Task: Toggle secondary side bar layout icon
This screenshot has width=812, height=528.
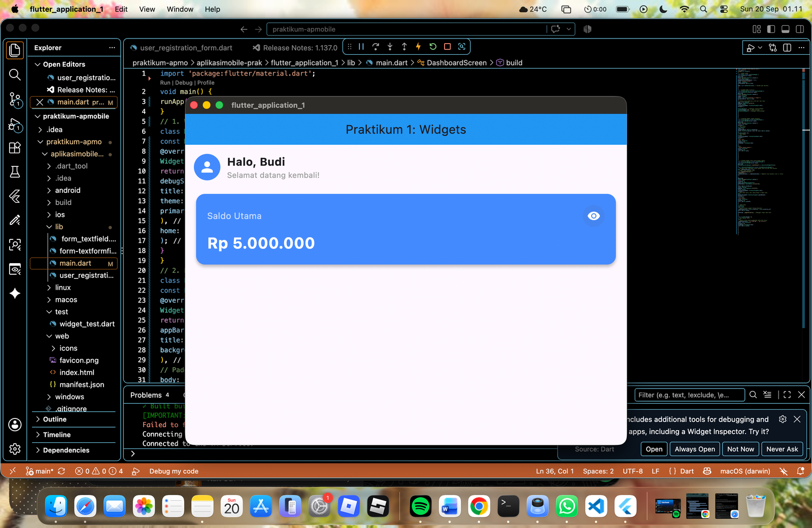Action: [x=800, y=29]
